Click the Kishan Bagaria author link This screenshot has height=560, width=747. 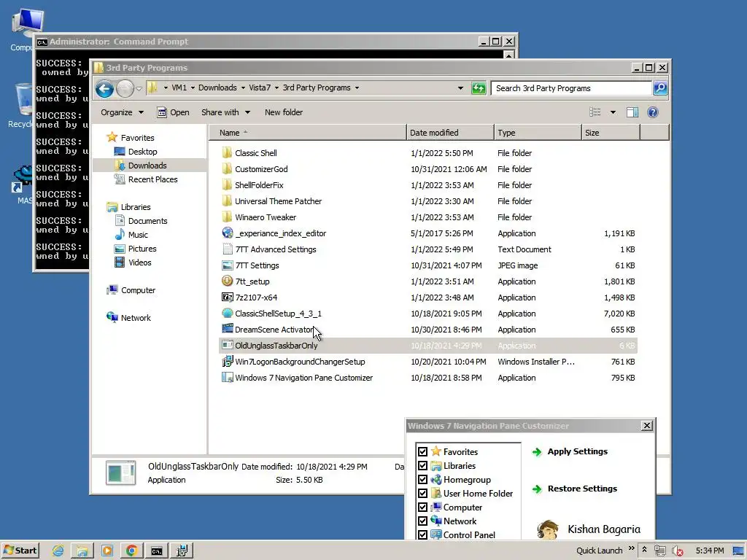point(603,529)
